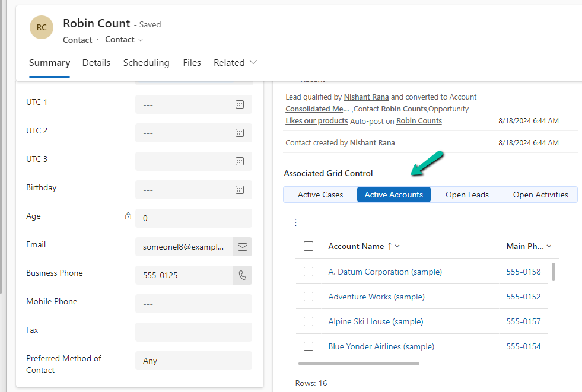
Task: Click the lock icon next to Age
Action: pos(128,217)
